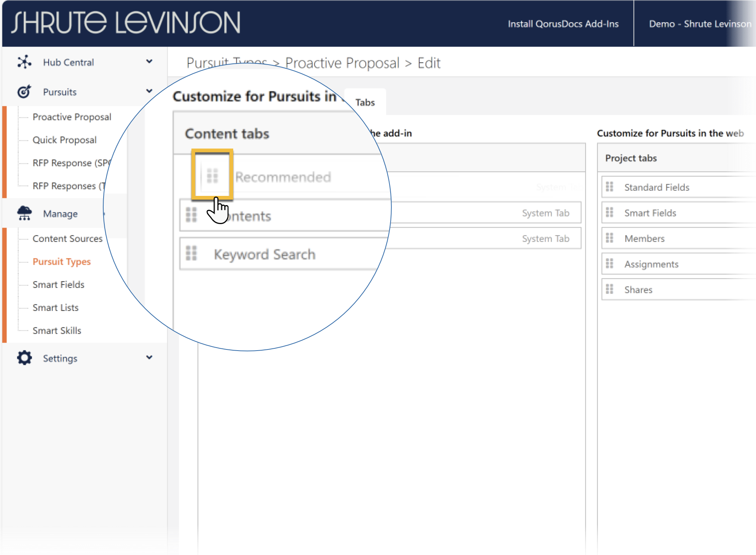Click drag handle of Recommended tab
The image size is (756, 555).
coord(212,176)
